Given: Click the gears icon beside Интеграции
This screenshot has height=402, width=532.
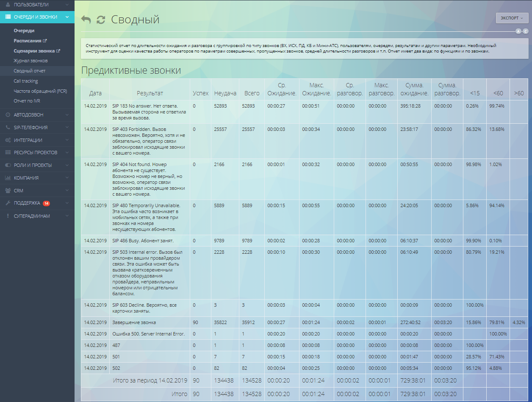Looking at the screenshot, I should point(8,140).
